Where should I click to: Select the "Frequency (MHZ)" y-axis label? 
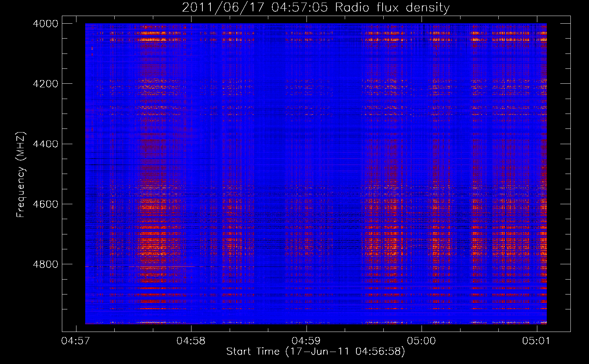click(21, 175)
